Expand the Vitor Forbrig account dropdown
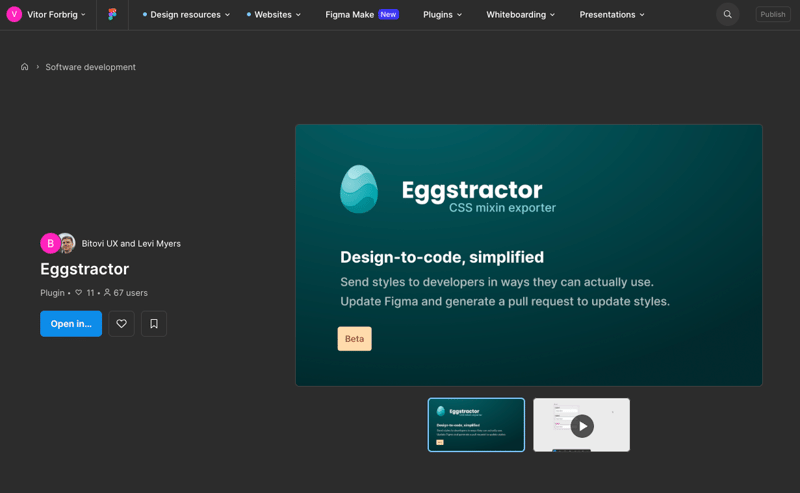Screen dimensions: 800x493 [x=57, y=15]
